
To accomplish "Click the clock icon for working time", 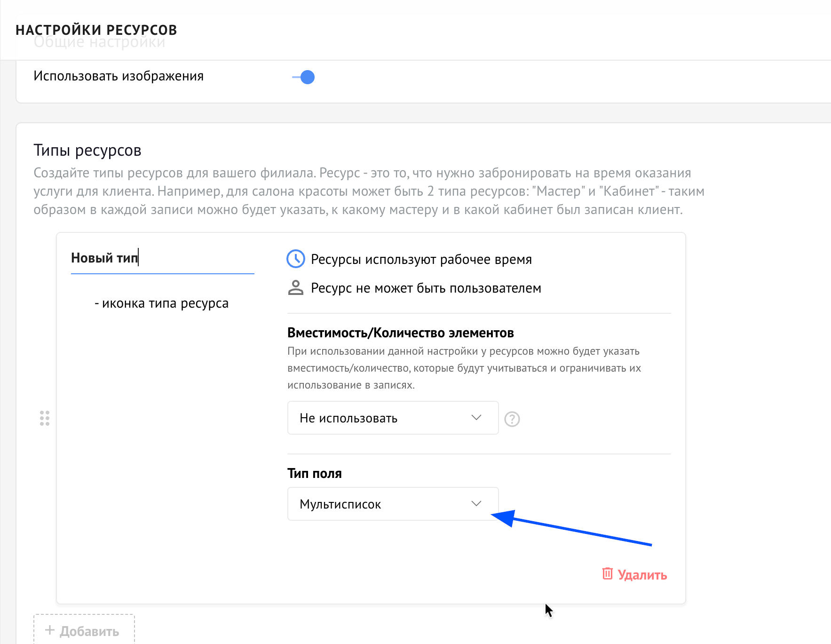I will 296,259.
